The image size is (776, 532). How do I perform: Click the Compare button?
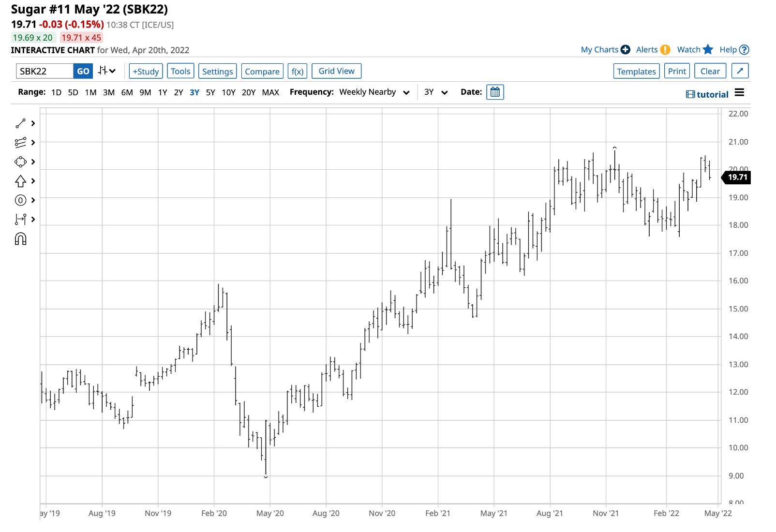point(262,71)
